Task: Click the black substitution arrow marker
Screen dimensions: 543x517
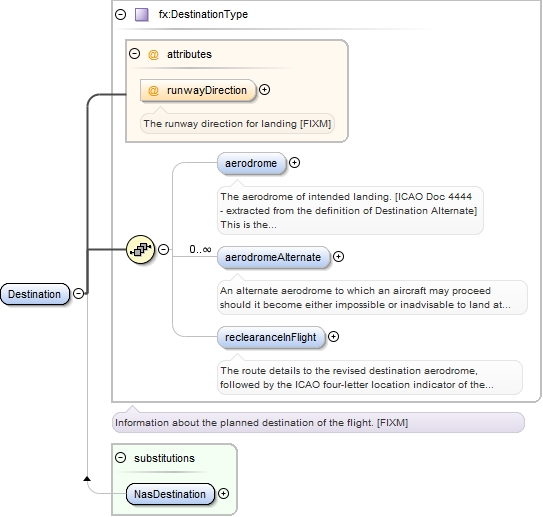Action: [x=87, y=479]
